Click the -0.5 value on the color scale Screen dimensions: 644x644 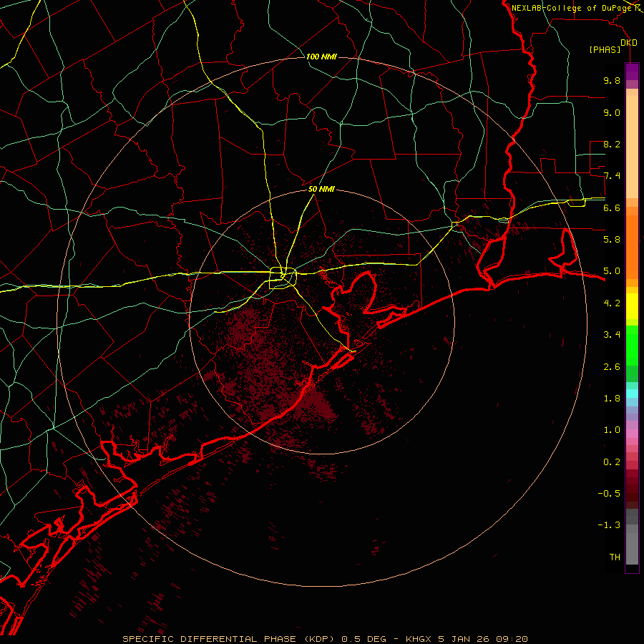pyautogui.click(x=609, y=494)
